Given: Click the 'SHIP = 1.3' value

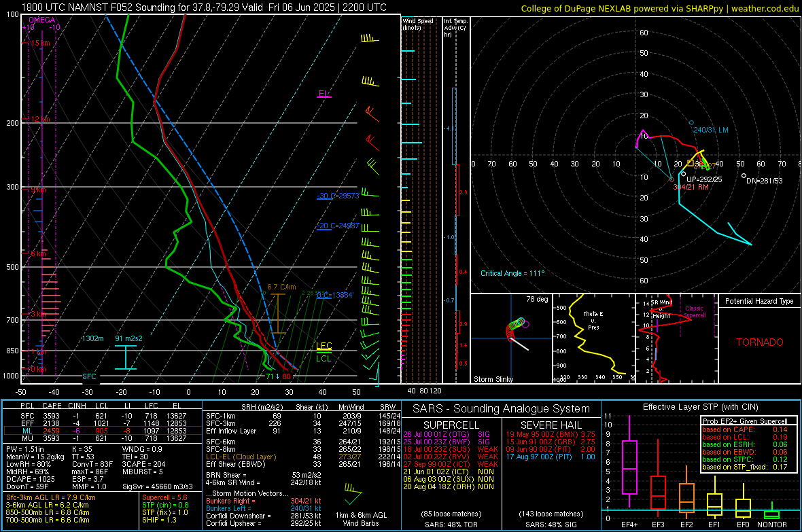Looking at the screenshot, I should [x=159, y=520].
